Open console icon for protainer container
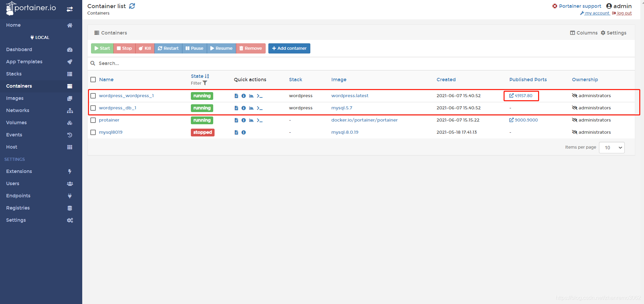644x304 pixels. pyautogui.click(x=260, y=120)
